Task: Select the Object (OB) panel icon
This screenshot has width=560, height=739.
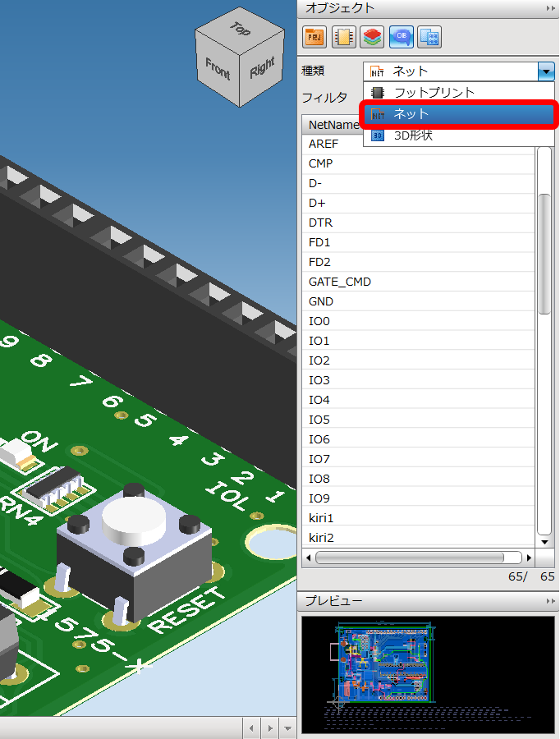Action: [x=402, y=36]
